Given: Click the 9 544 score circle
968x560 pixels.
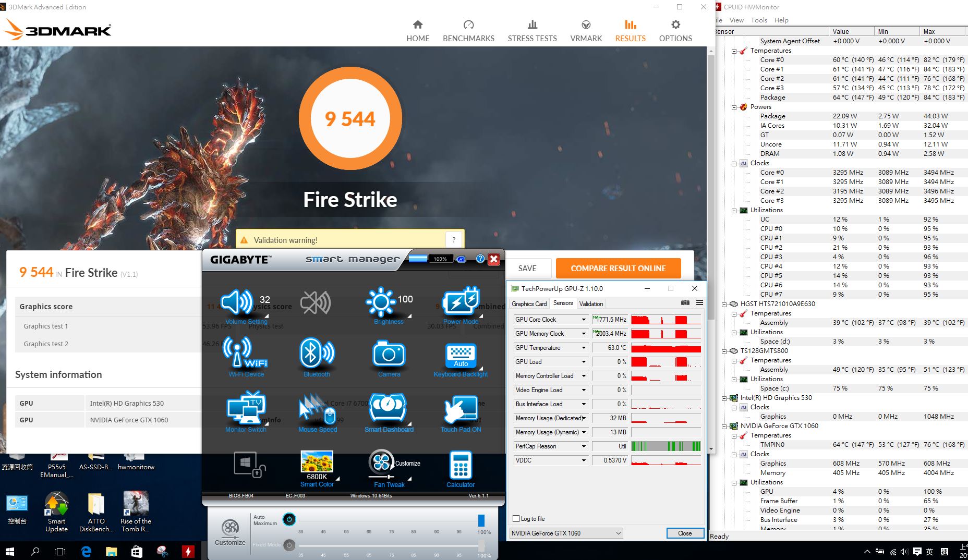Looking at the screenshot, I should click(350, 118).
